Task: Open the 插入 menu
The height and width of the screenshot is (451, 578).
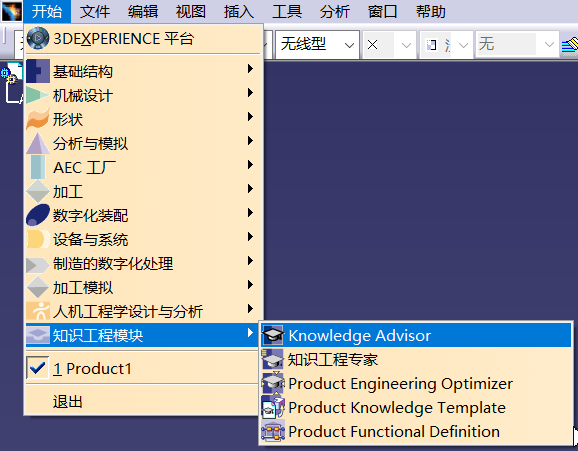Action: click(x=239, y=11)
